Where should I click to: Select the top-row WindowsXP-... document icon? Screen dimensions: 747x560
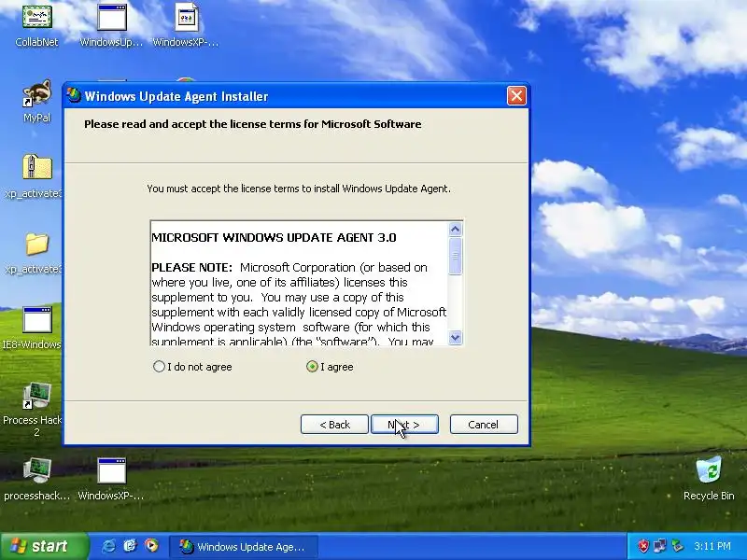tap(186, 26)
